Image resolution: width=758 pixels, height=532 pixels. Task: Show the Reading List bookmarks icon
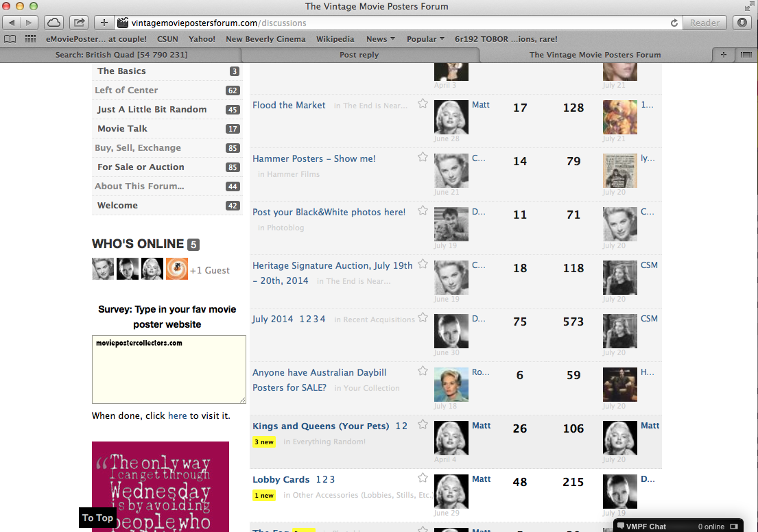(10, 39)
